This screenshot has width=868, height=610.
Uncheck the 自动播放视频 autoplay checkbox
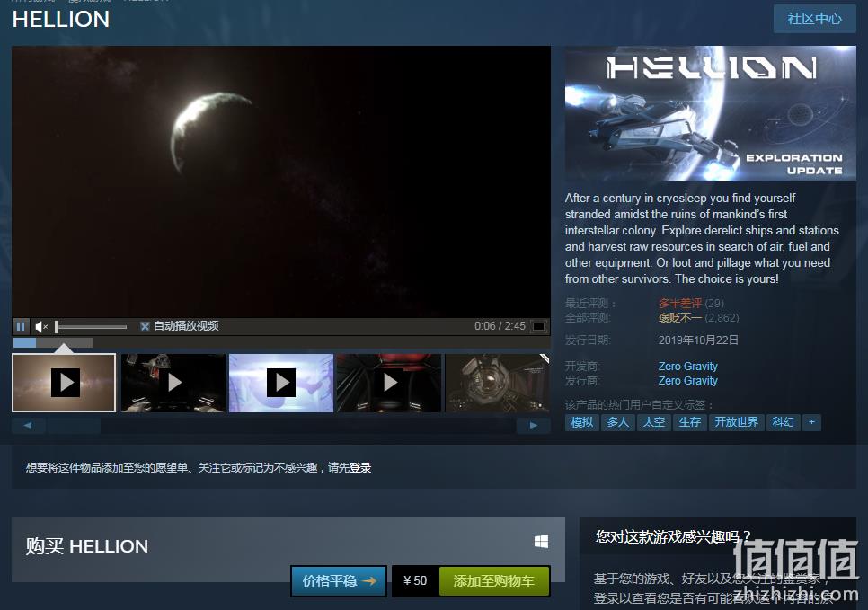pos(145,326)
